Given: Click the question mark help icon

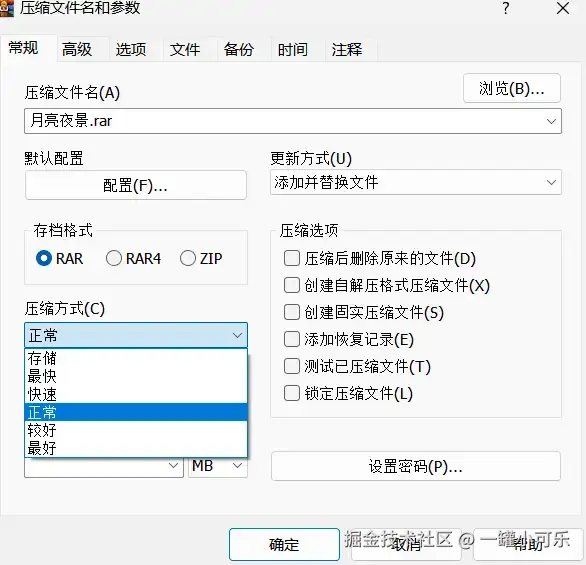Looking at the screenshot, I should [x=506, y=8].
